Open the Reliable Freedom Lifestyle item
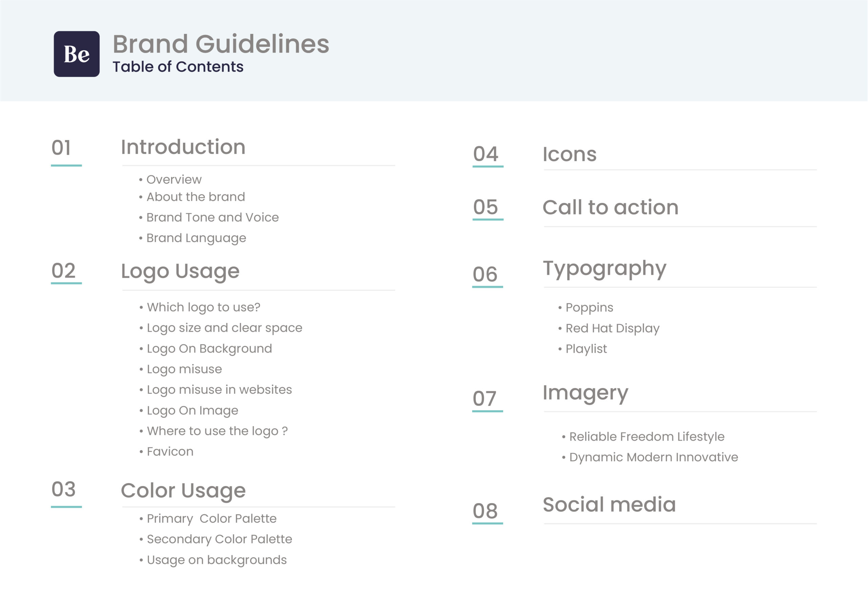The height and width of the screenshot is (614, 868). pyautogui.click(x=647, y=437)
